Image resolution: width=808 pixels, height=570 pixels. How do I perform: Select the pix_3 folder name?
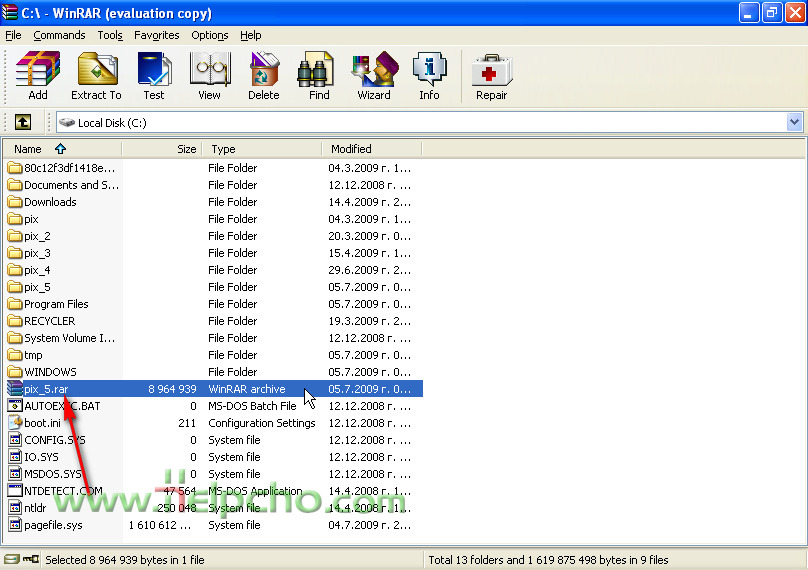coord(37,253)
